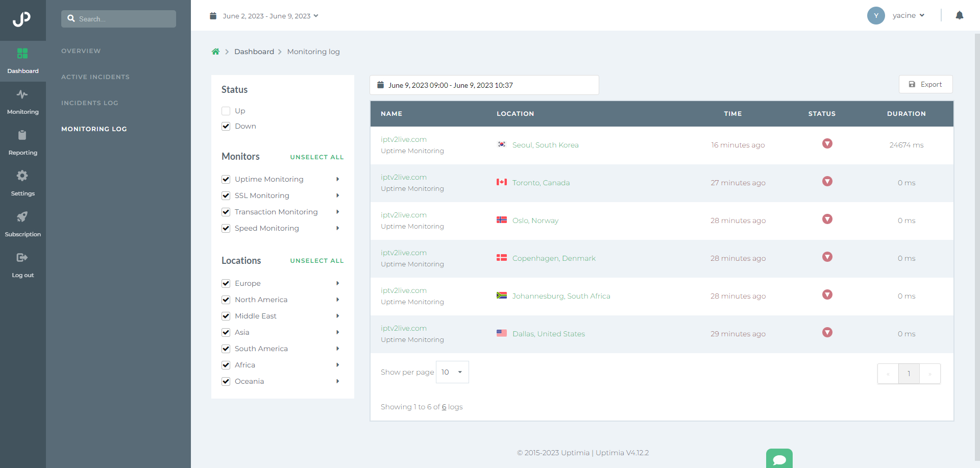The width and height of the screenshot is (980, 468).
Task: Toggle the Oceania location checkbox
Action: click(226, 381)
